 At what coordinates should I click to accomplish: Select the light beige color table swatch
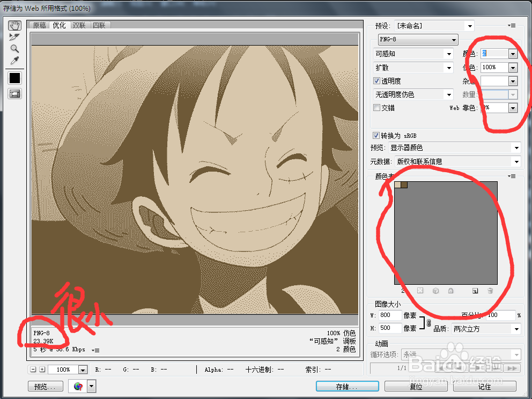(x=397, y=184)
